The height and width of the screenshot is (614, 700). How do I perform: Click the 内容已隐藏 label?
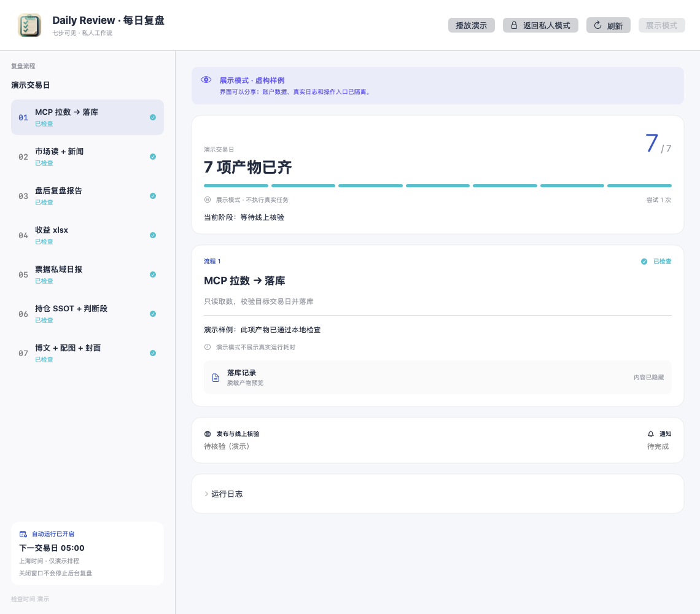(x=648, y=378)
